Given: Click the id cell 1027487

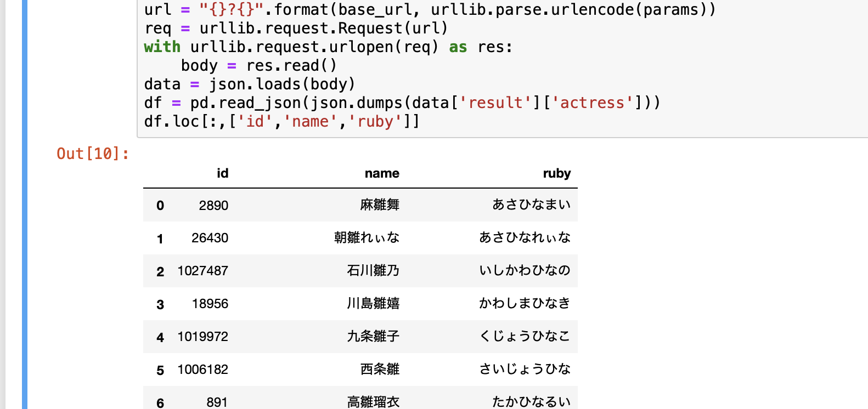Looking at the screenshot, I should [x=202, y=271].
